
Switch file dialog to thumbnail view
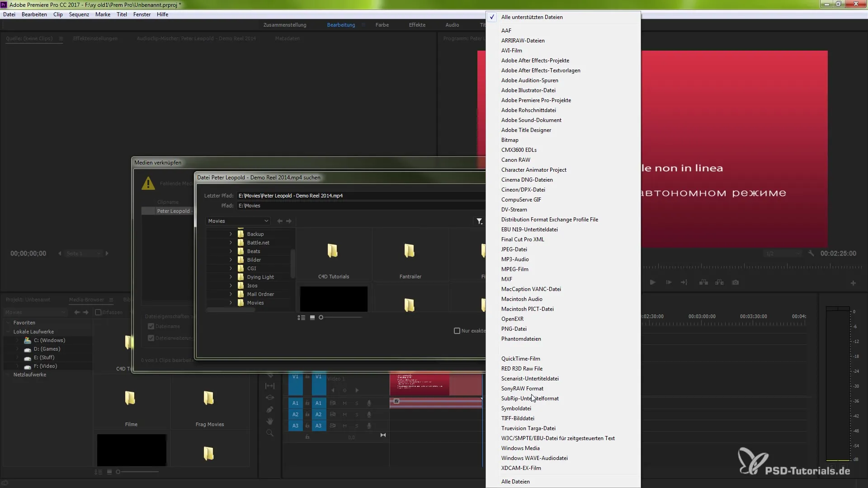point(312,318)
